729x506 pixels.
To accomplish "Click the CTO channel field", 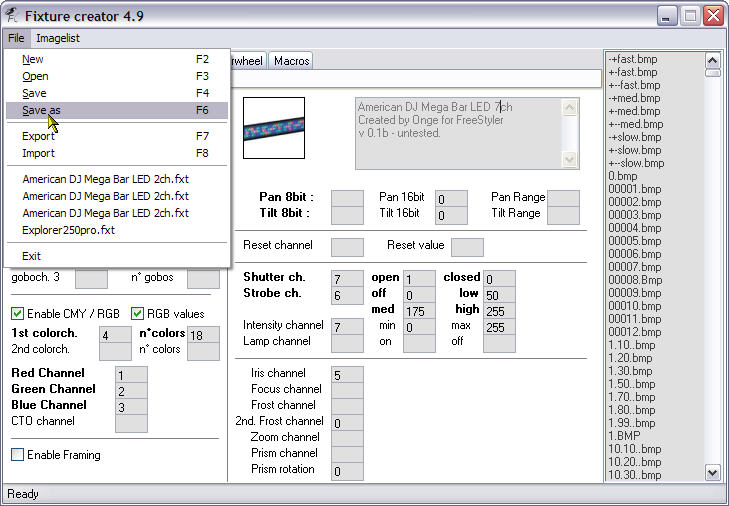I will pos(131,423).
